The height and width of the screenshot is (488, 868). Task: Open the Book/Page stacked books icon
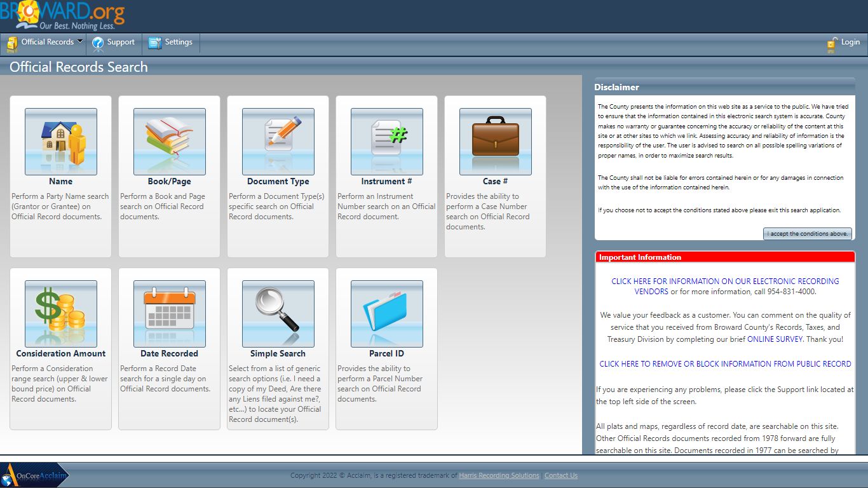[x=170, y=142]
